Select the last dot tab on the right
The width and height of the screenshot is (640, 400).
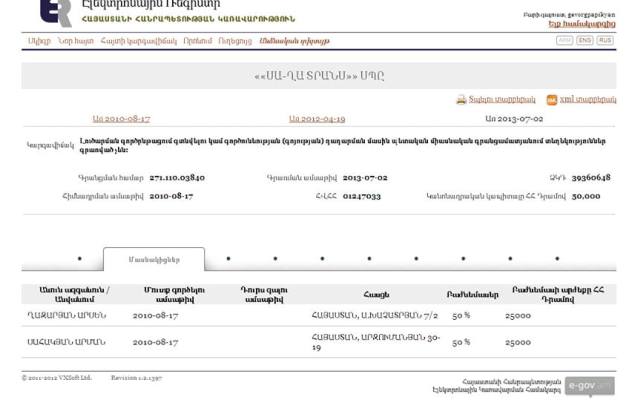557,259
